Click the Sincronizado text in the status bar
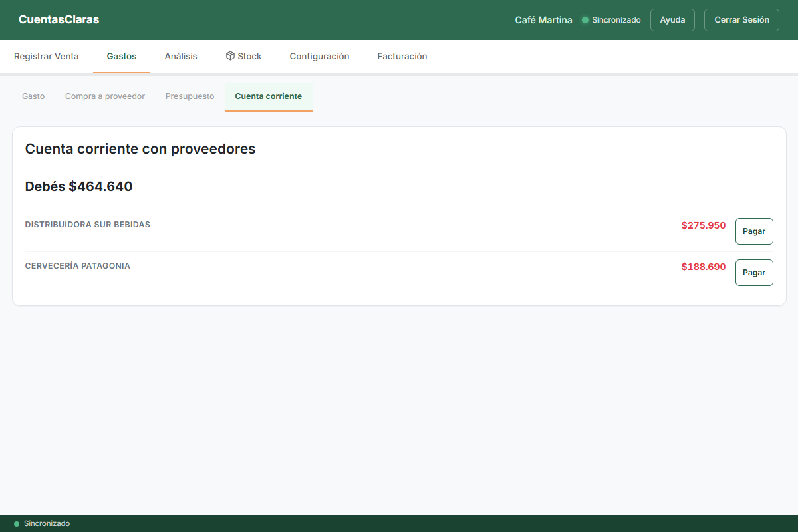 tap(47, 524)
